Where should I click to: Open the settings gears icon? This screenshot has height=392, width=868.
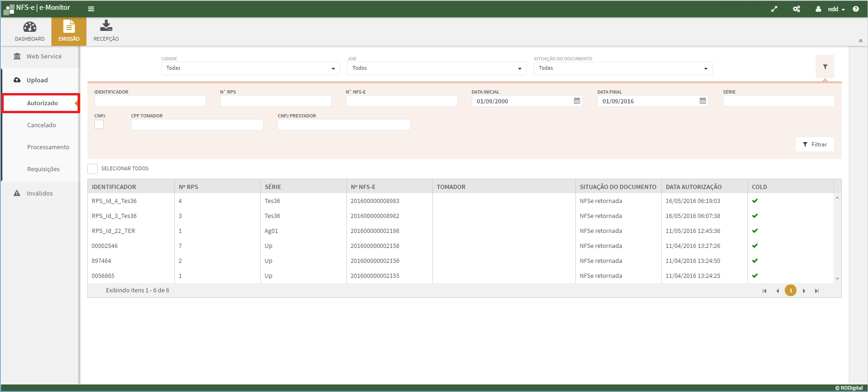click(x=796, y=9)
